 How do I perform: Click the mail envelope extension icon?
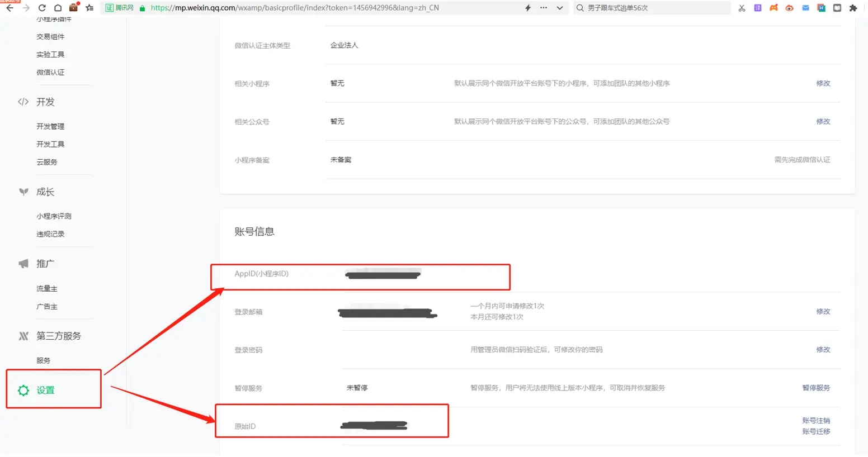pyautogui.click(x=805, y=8)
